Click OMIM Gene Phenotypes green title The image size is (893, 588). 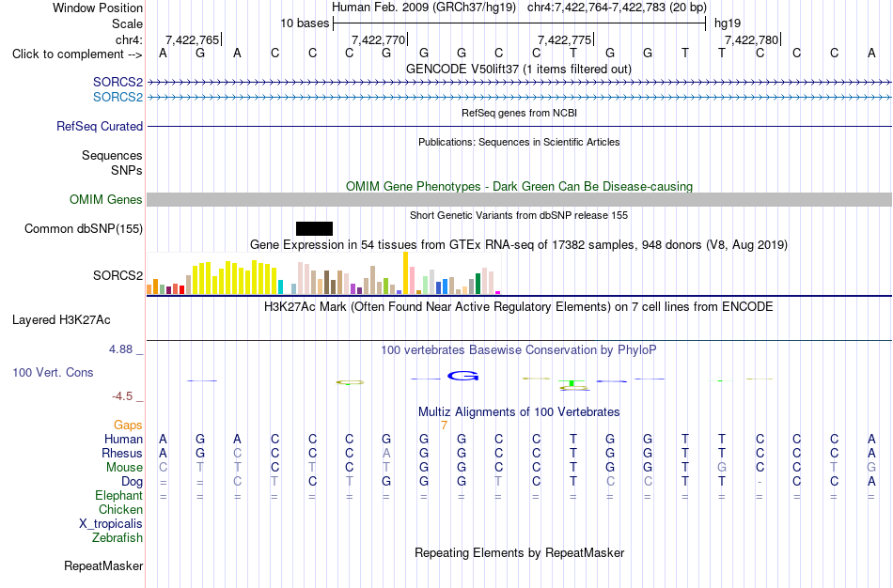520,186
